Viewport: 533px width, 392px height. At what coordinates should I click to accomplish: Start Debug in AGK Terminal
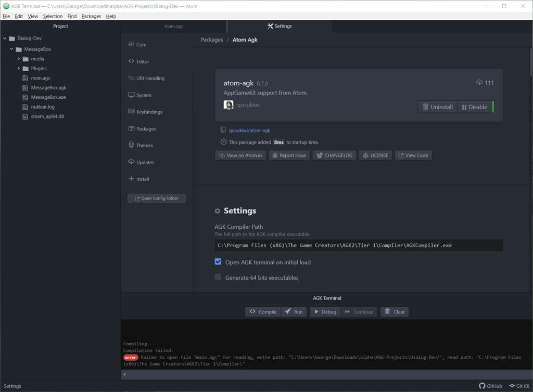point(325,311)
